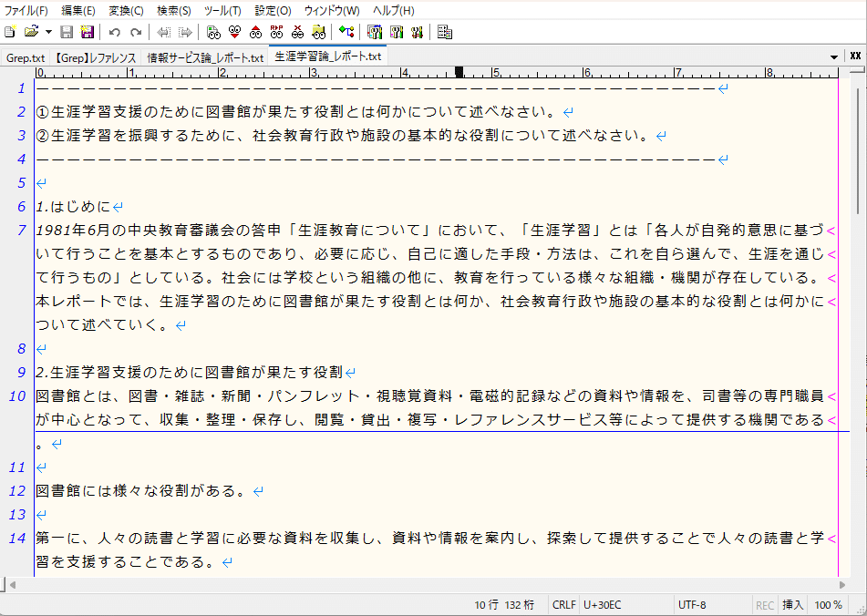The width and height of the screenshot is (867, 616).
Task: Open the tab list dropdown at the tab bar right
Action: click(832, 56)
